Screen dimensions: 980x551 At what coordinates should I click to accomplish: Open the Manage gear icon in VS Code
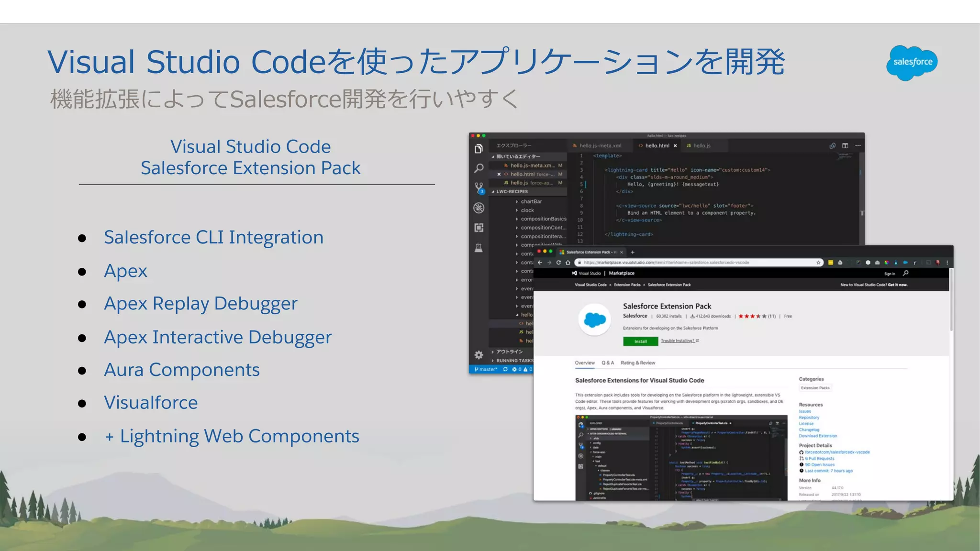click(x=479, y=355)
